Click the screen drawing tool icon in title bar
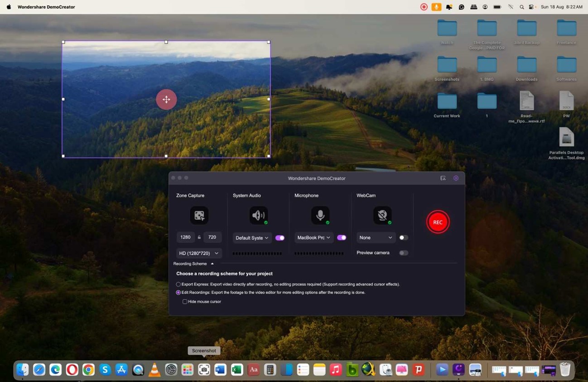The image size is (588, 382). click(x=443, y=178)
